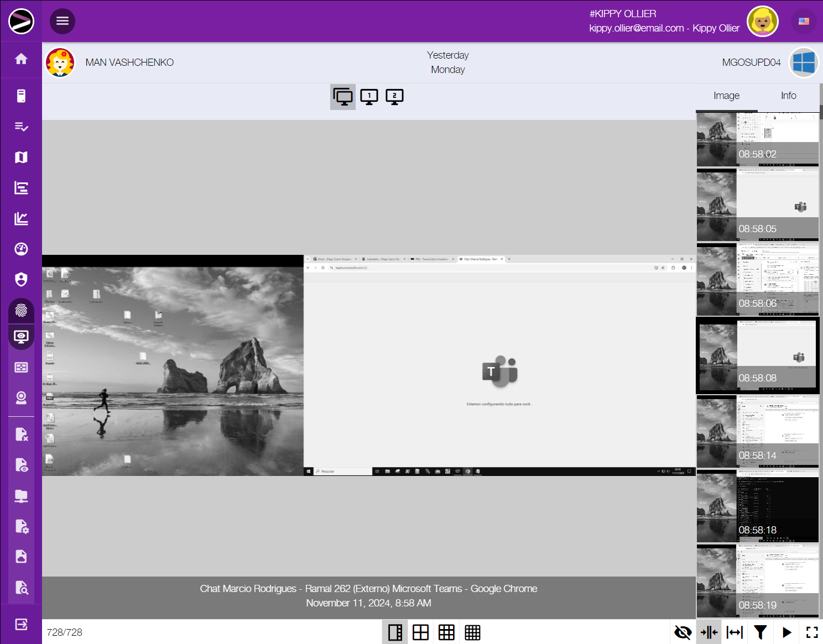The width and height of the screenshot is (823, 644).
Task: Switch to the Image tab
Action: click(726, 96)
